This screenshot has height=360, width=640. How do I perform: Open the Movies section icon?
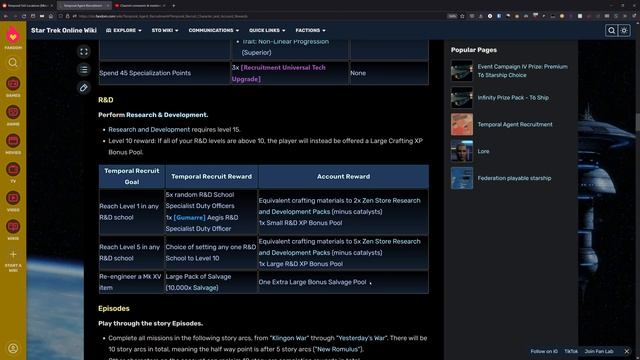pos(13,141)
